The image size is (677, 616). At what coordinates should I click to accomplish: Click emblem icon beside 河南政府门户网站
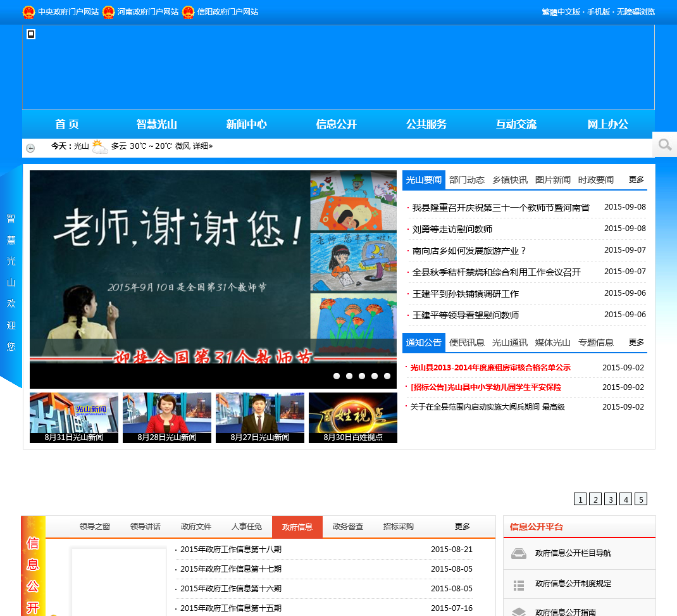pos(108,12)
